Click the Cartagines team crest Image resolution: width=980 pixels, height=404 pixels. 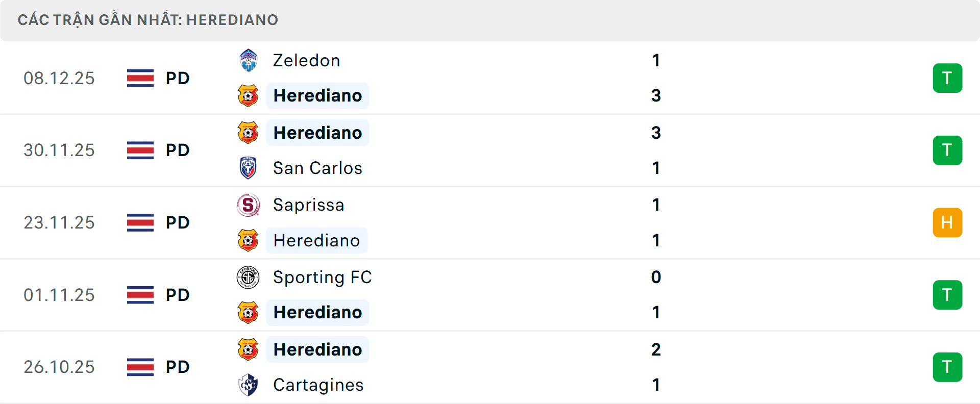pyautogui.click(x=249, y=385)
